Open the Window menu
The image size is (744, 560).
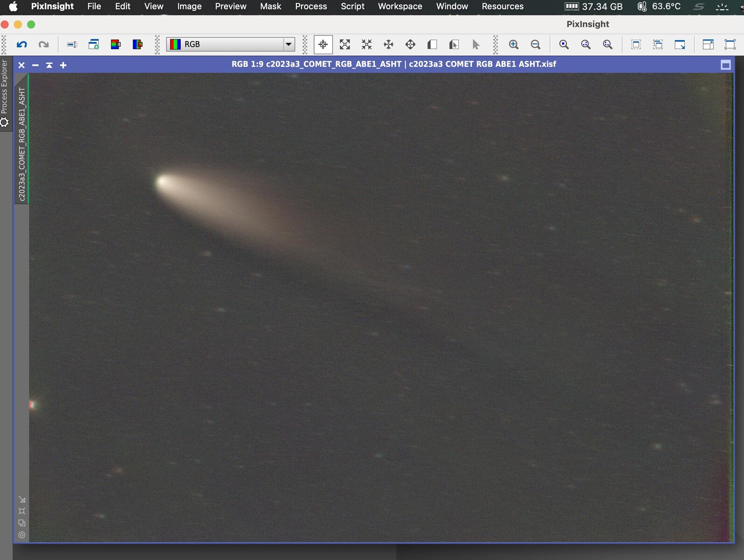point(452,7)
